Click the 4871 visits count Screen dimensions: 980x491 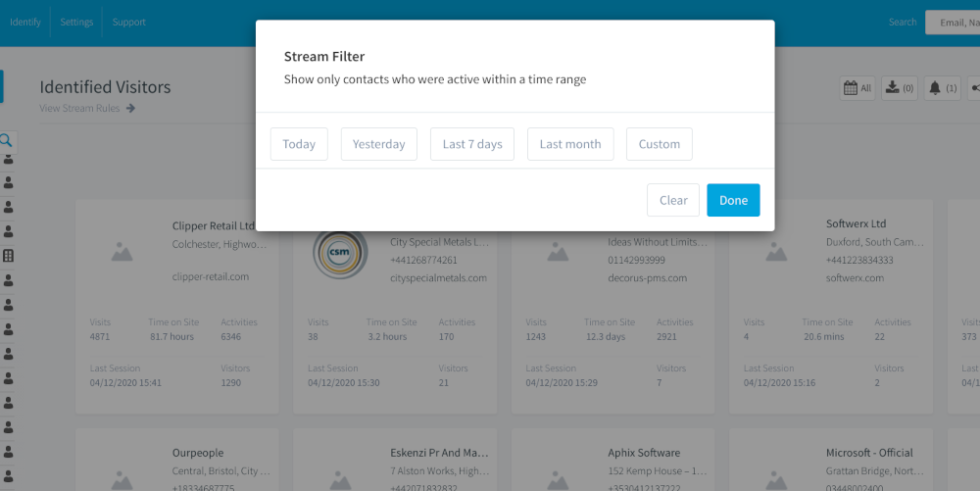(x=99, y=337)
